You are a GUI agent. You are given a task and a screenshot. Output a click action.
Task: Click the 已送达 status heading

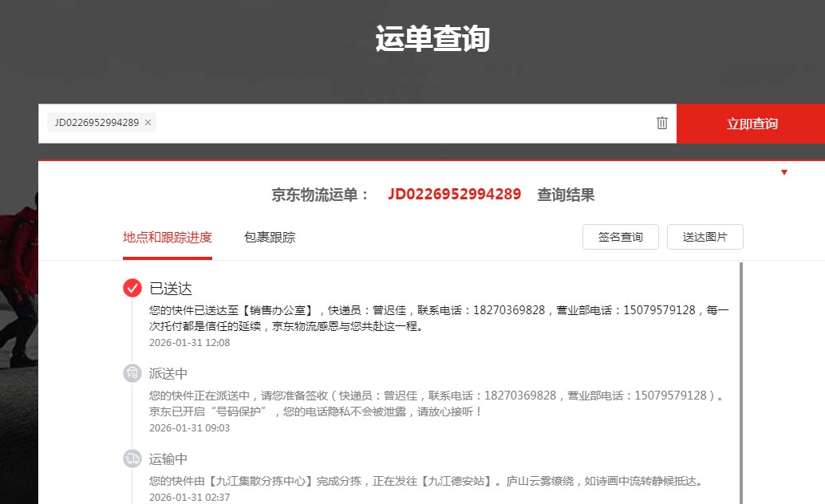pyautogui.click(x=171, y=289)
